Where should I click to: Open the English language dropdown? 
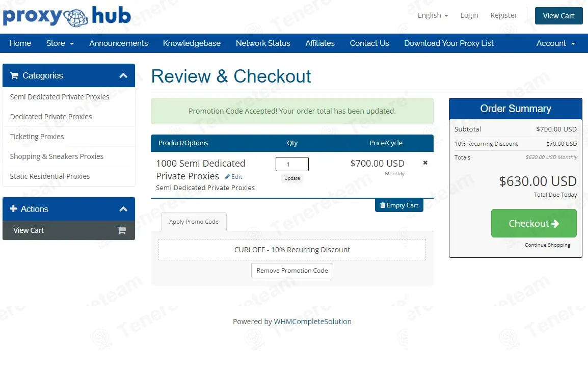click(433, 15)
